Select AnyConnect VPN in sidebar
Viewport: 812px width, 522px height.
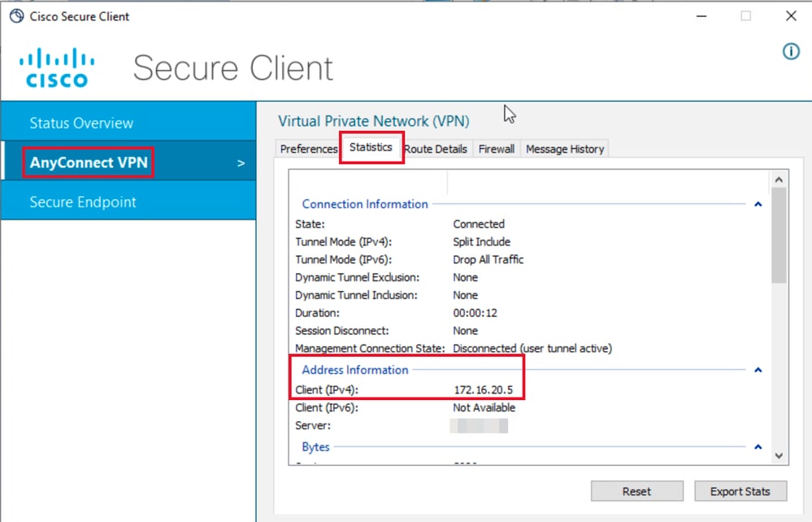pyautogui.click(x=128, y=163)
